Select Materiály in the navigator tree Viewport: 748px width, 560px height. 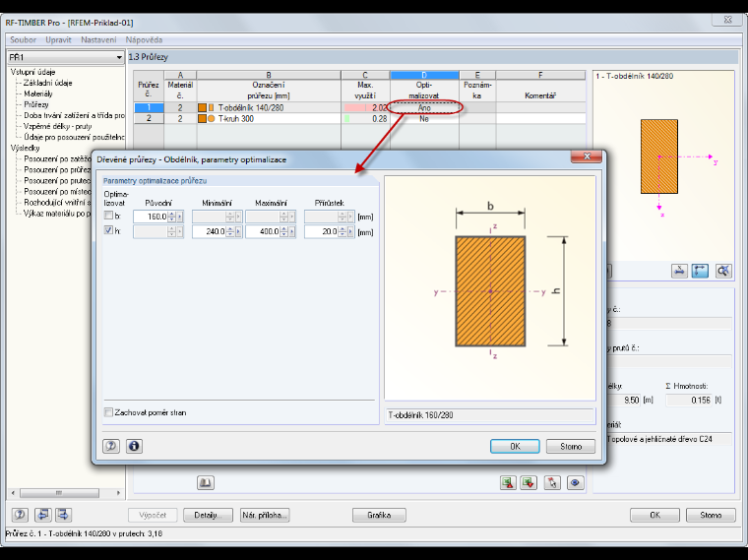click(x=38, y=93)
